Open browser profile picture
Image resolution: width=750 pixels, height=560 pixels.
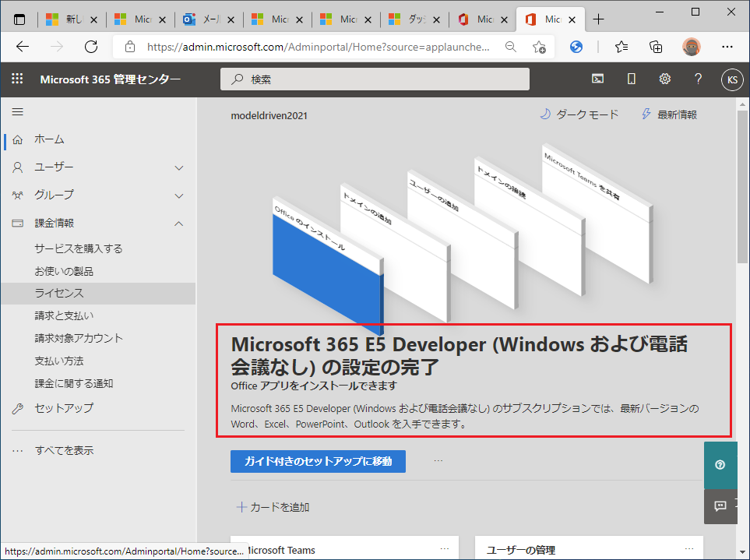pos(691,47)
